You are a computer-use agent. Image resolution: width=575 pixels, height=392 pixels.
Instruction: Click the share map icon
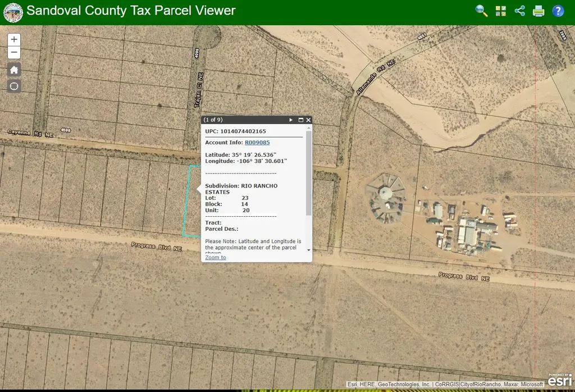[520, 11]
